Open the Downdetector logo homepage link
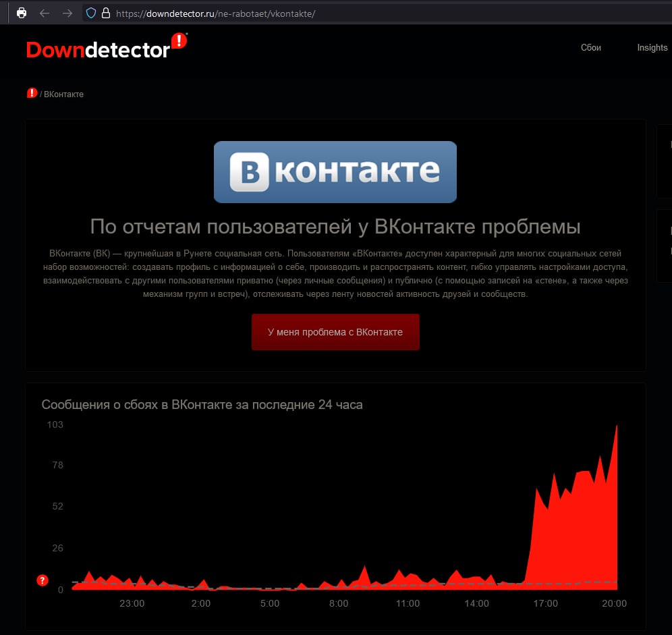Viewport: 672px width, 635px height. 107,47
